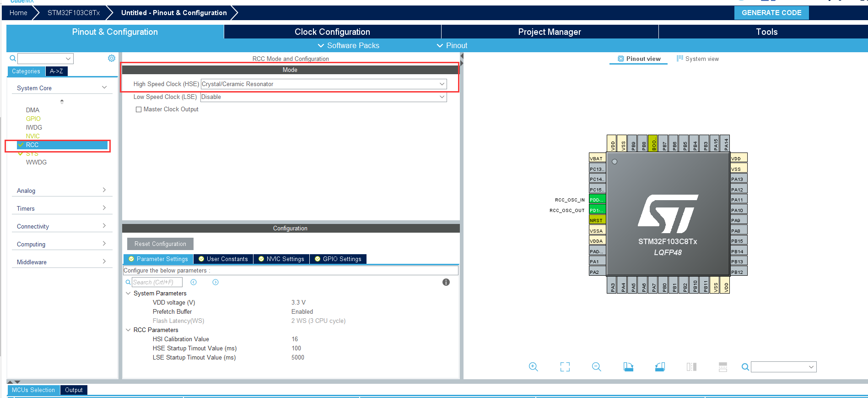This screenshot has height=398, width=868.
Task: Click the PA10 pin on the chip
Action: (739, 210)
